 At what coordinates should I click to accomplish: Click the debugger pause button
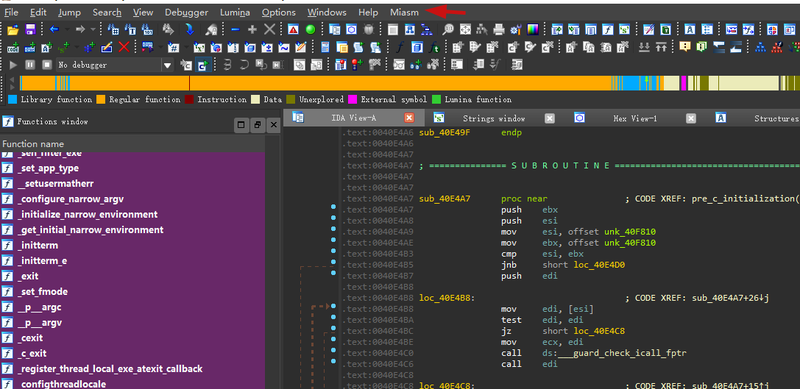pyautogui.click(x=30, y=65)
